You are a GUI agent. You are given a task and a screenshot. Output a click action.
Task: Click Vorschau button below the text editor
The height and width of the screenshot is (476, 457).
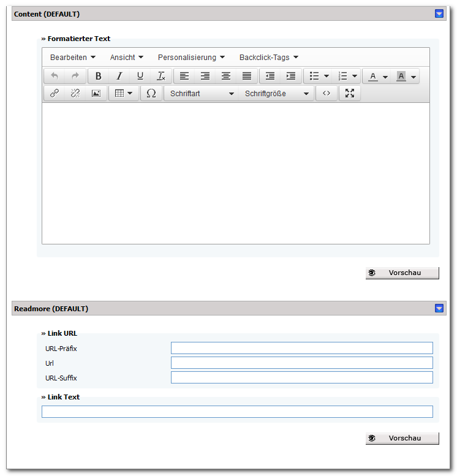(402, 273)
